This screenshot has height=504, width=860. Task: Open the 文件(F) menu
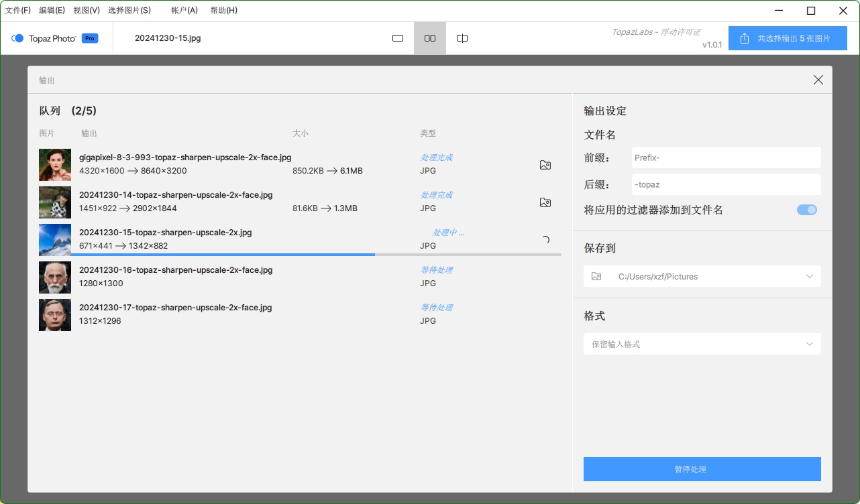click(18, 10)
